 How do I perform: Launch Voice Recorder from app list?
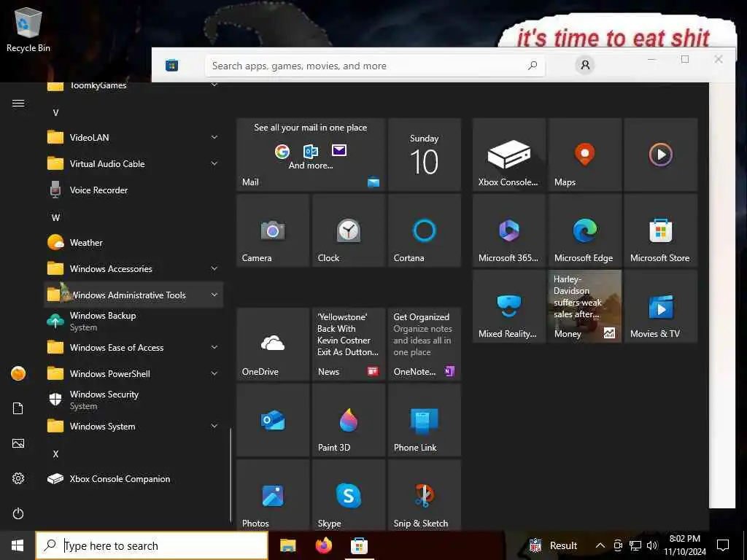(133, 190)
